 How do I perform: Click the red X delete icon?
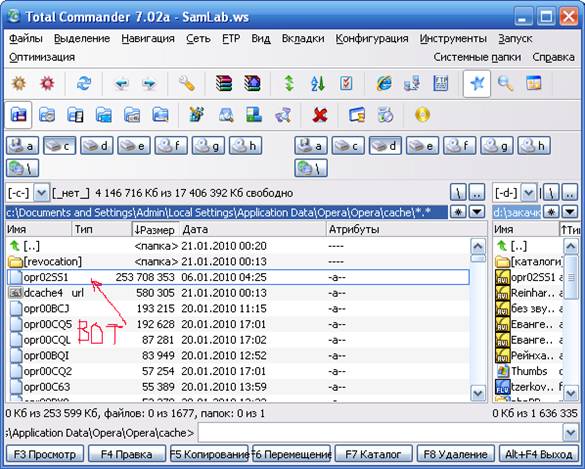320,115
